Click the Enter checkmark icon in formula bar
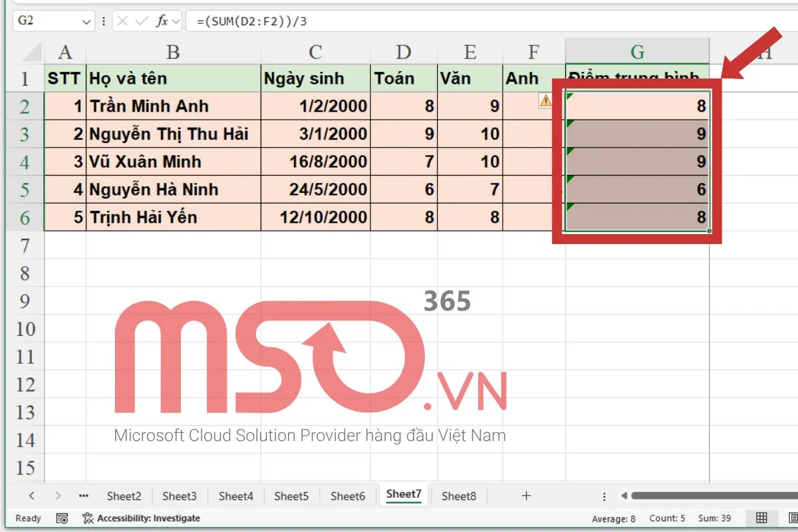The width and height of the screenshot is (798, 532). (141, 20)
